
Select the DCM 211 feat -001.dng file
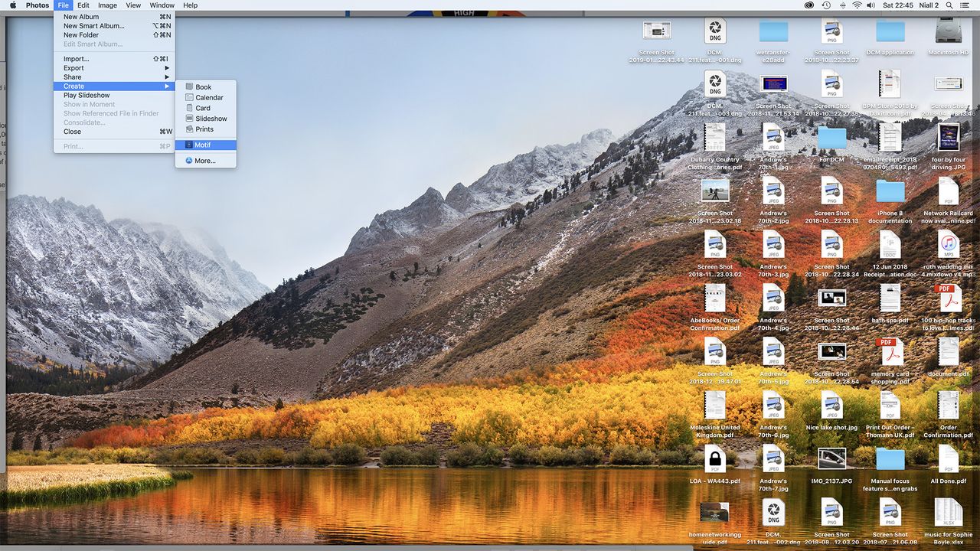[714, 31]
